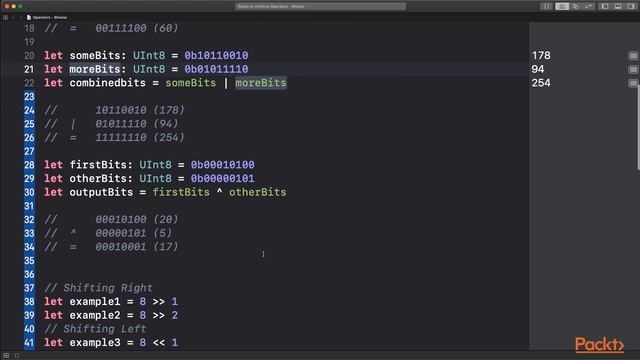Click result value 178 in sidebar
This screenshot has width=640, height=360.
click(x=541, y=56)
